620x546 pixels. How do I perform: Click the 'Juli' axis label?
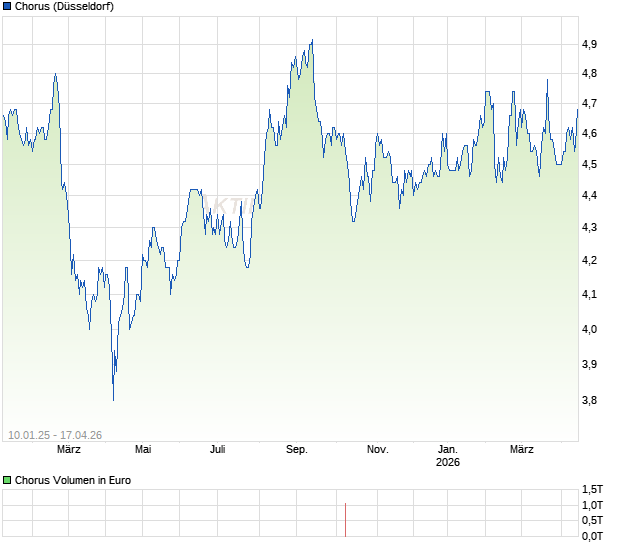tap(217, 449)
